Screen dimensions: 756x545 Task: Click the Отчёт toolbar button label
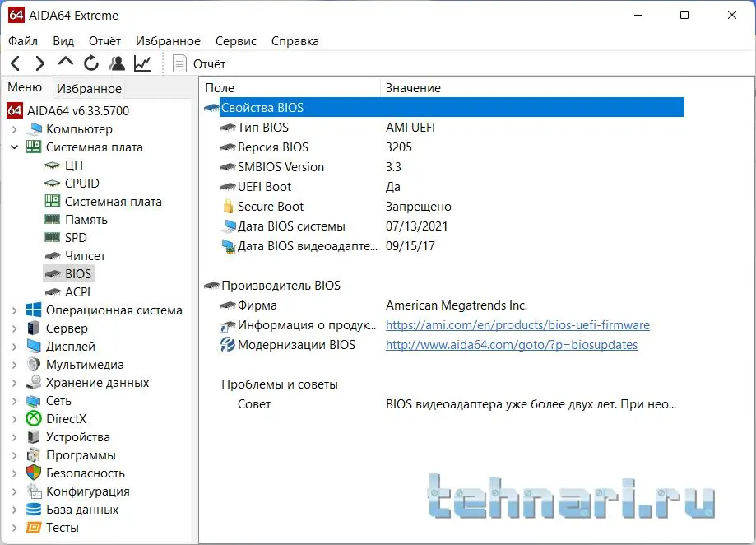(x=209, y=63)
